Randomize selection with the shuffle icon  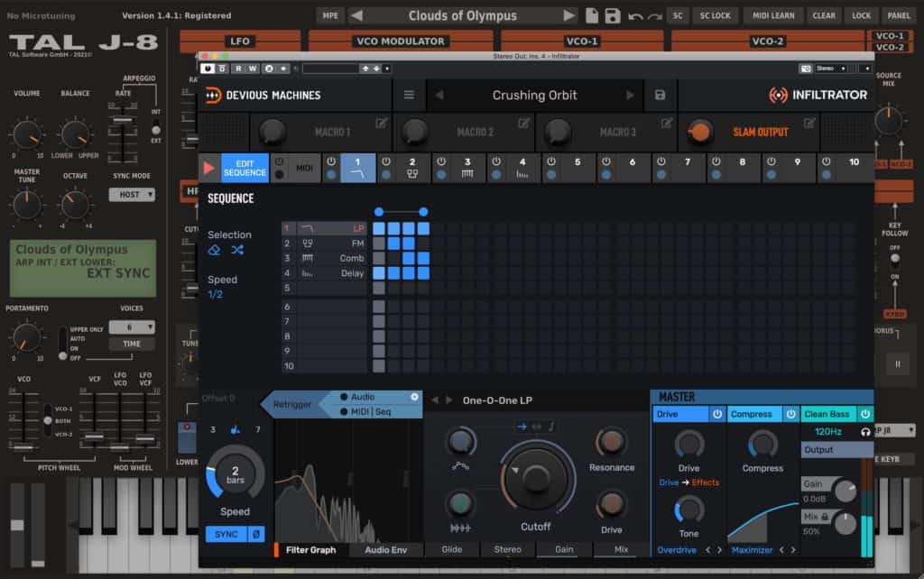[x=237, y=250]
